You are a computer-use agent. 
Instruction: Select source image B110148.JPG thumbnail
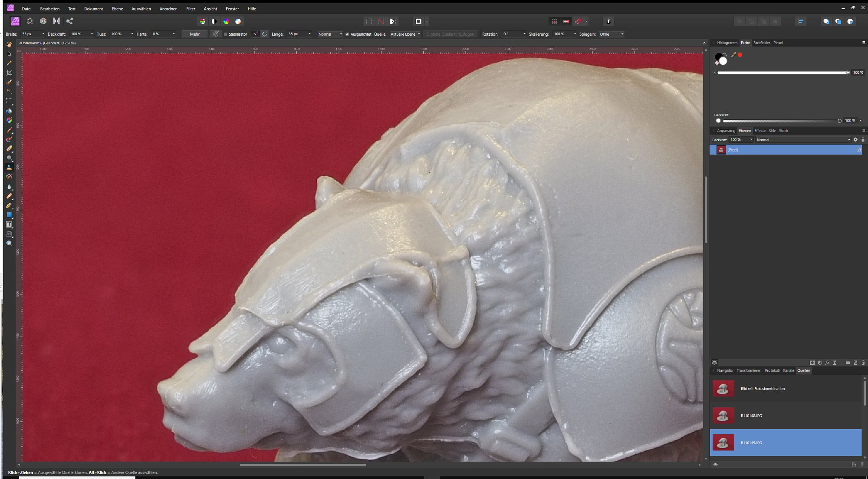point(723,416)
